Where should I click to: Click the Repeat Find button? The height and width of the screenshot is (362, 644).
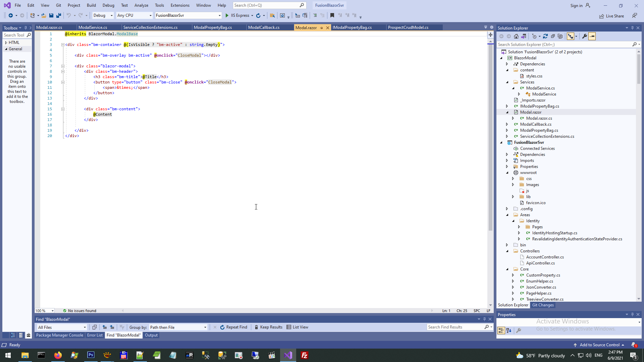(233, 327)
